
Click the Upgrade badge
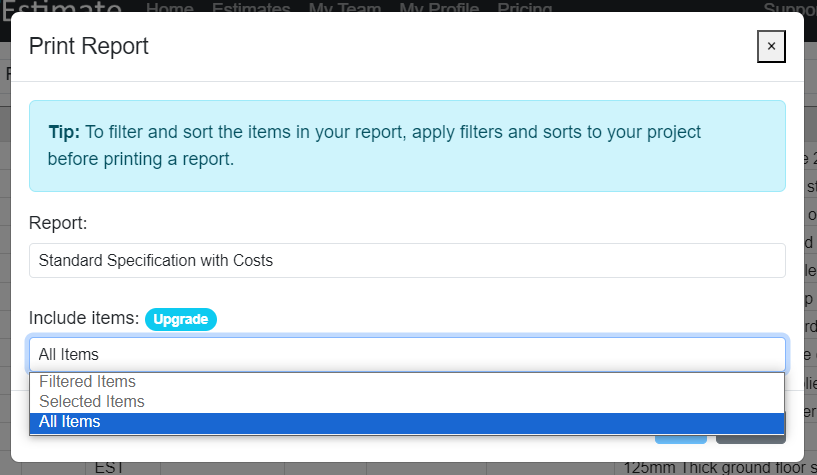point(181,319)
